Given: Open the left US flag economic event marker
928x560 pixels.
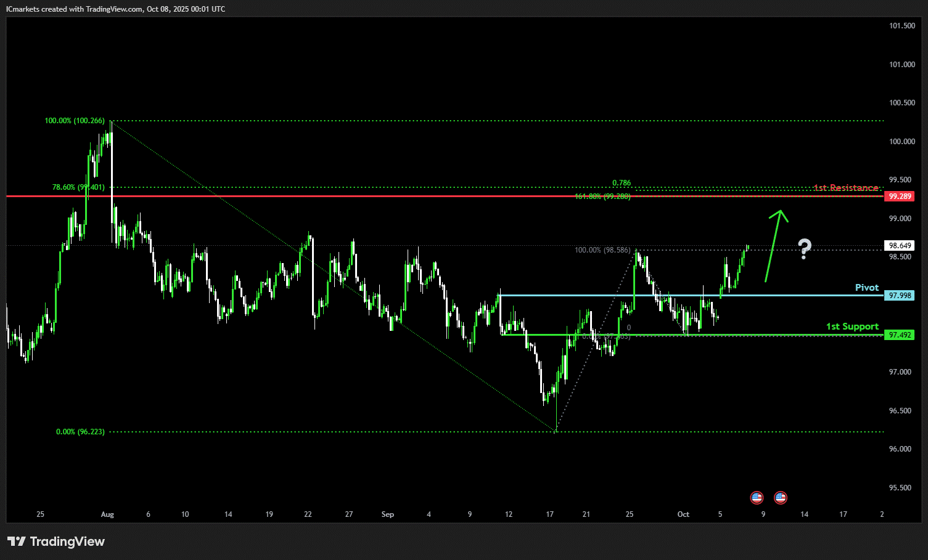Looking at the screenshot, I should pyautogui.click(x=757, y=497).
